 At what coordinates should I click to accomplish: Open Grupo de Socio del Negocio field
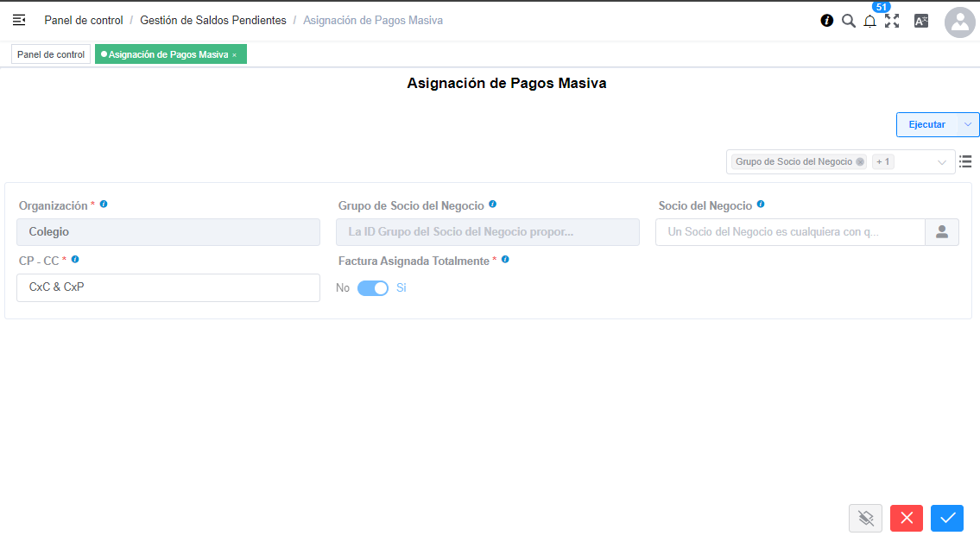click(488, 231)
